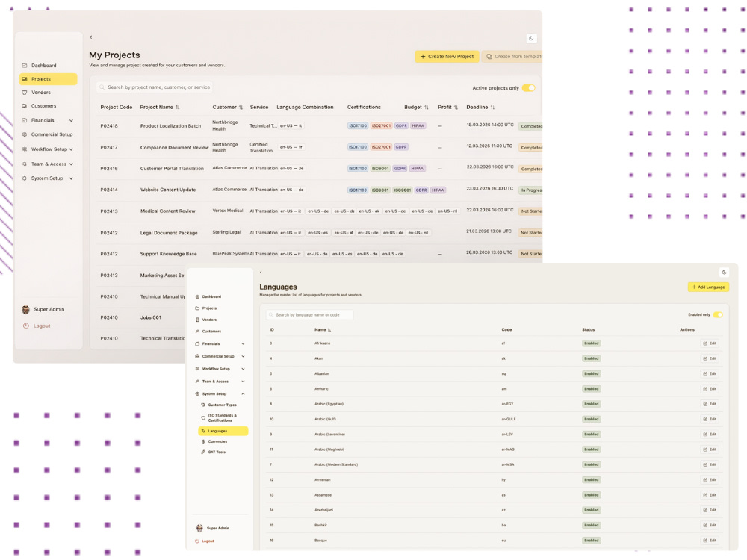Image resolution: width=747 pixels, height=560 pixels.
Task: Focus the search by language name field
Action: (310, 315)
